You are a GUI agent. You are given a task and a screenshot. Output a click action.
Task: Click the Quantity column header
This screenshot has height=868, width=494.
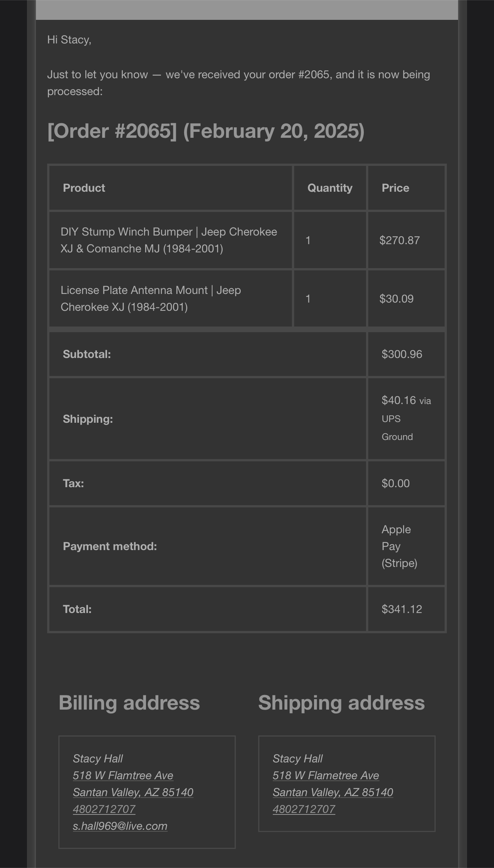[330, 188]
